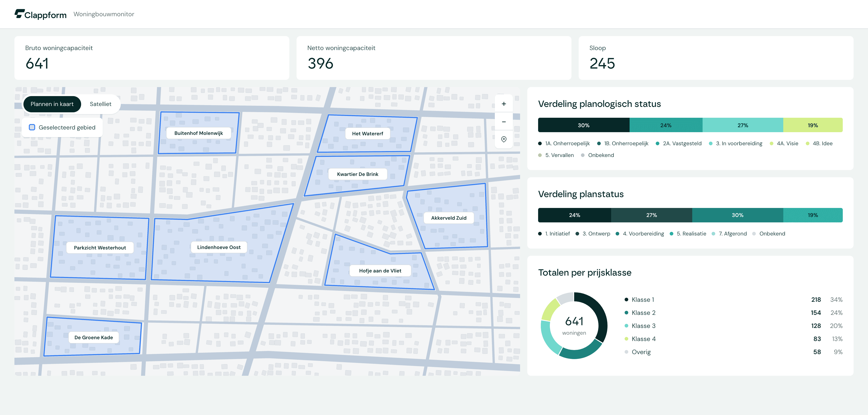
Task: Select the Parkzicht Westerhout plan area
Action: 100,248
